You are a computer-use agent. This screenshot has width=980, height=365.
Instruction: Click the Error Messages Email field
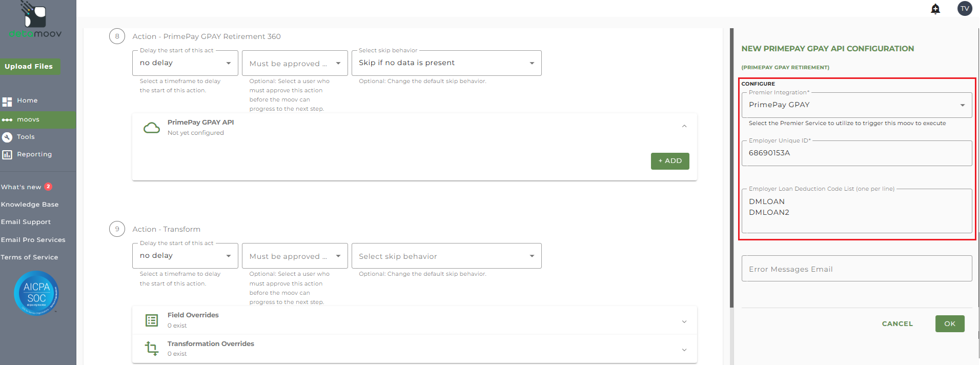[x=856, y=269]
